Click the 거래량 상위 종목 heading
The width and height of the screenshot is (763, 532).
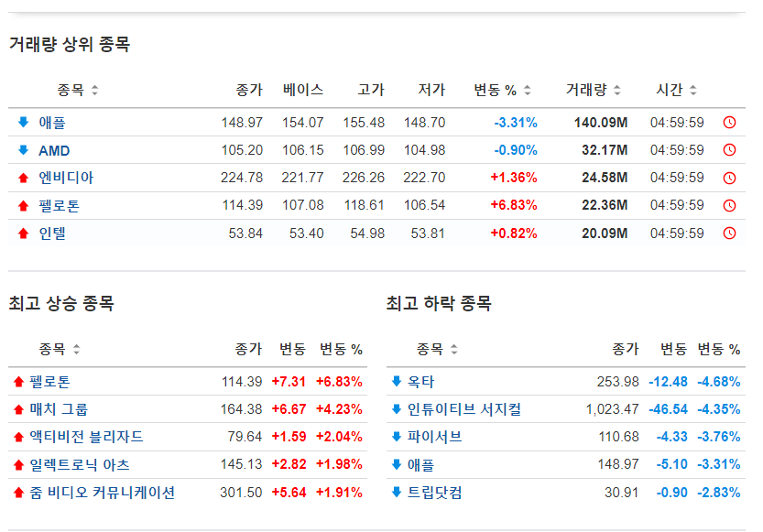pos(70,44)
